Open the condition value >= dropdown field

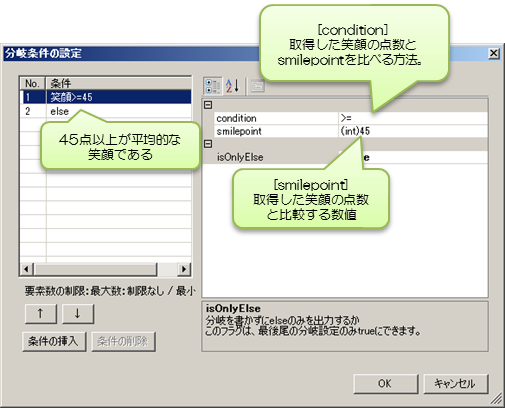point(413,118)
